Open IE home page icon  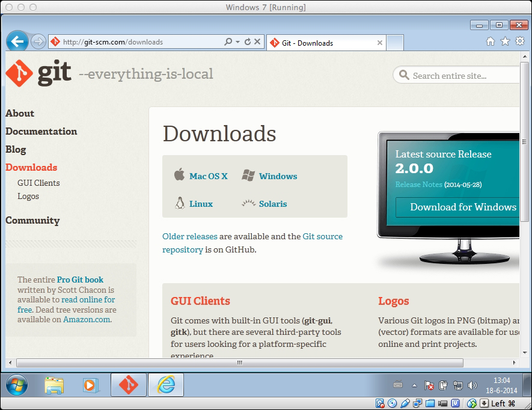[491, 41]
